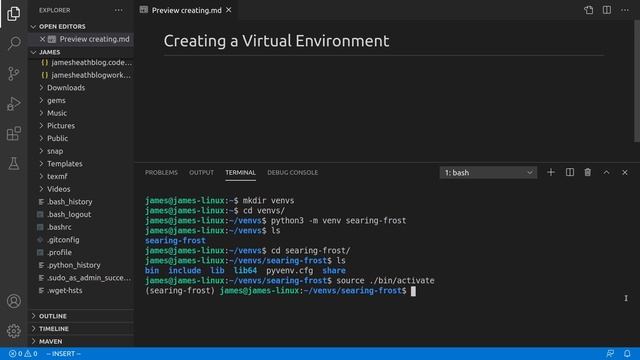Switch to the Output tab
The height and width of the screenshot is (360, 640).
(x=201, y=173)
